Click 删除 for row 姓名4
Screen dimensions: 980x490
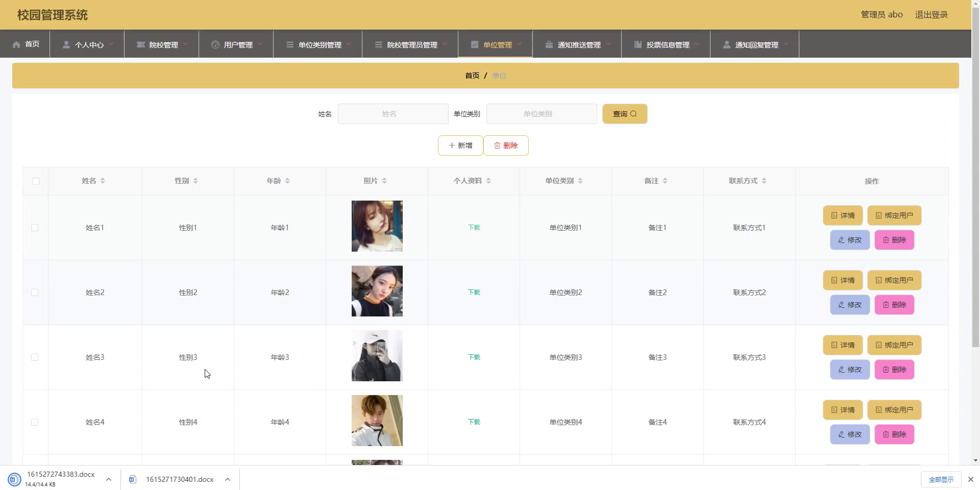tap(894, 434)
